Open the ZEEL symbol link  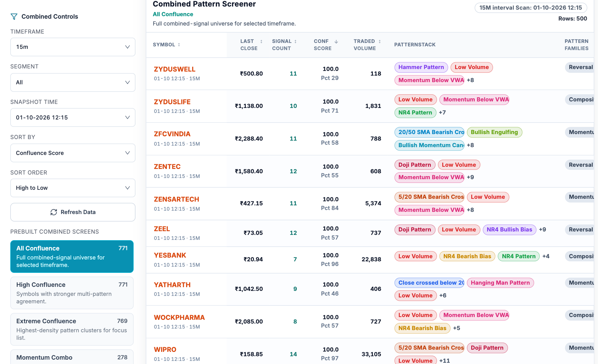pos(162,229)
